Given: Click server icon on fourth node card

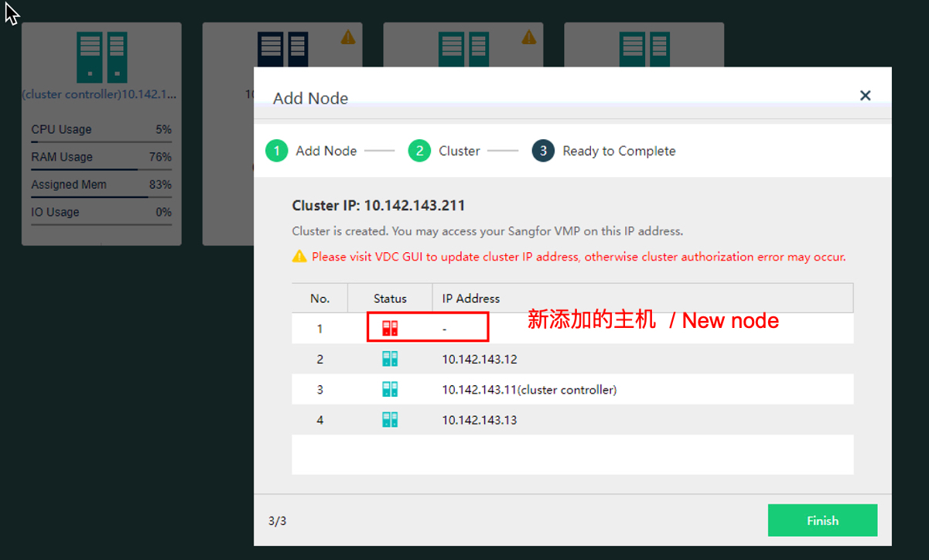Looking at the screenshot, I should 644,50.
